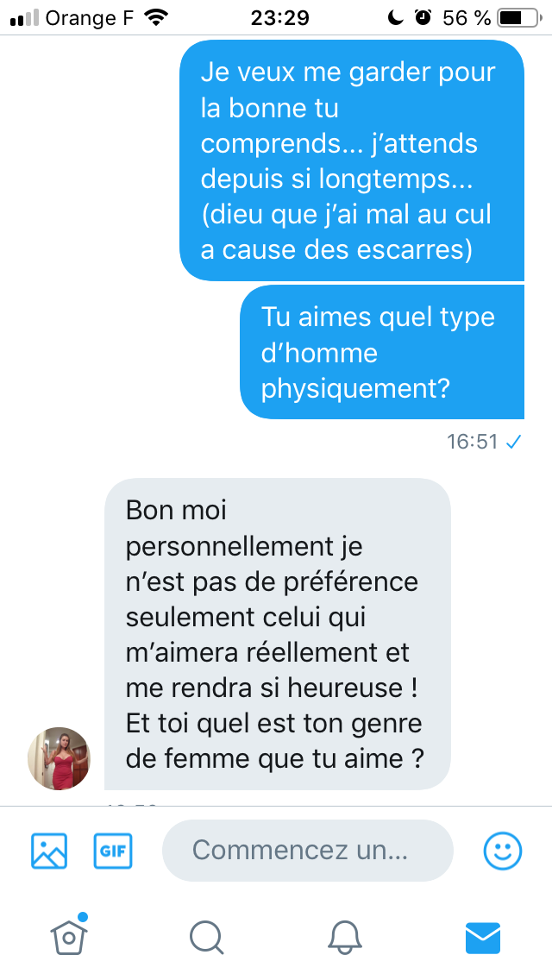Tap the 16:51 timestamp with checkmark

pyautogui.click(x=484, y=442)
